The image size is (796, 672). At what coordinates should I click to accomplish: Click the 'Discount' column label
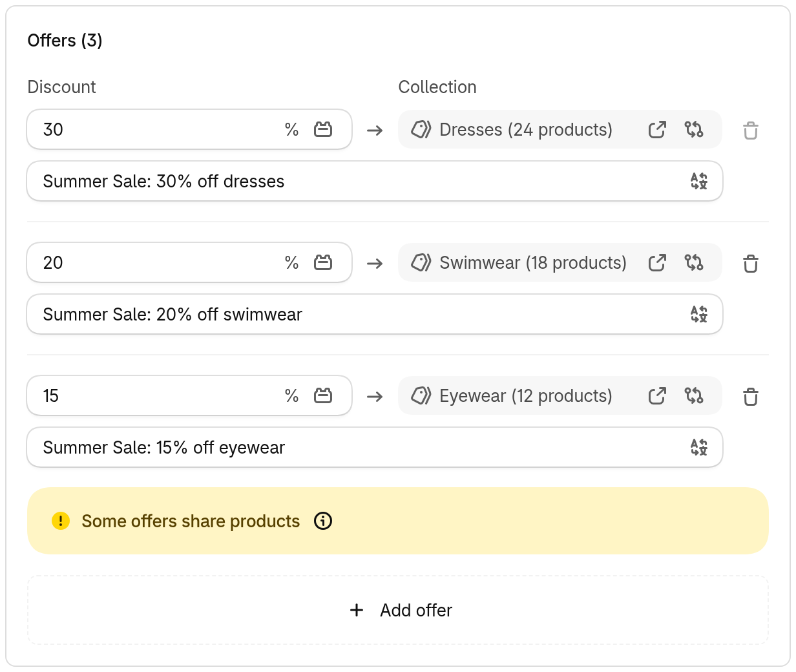[x=61, y=87]
